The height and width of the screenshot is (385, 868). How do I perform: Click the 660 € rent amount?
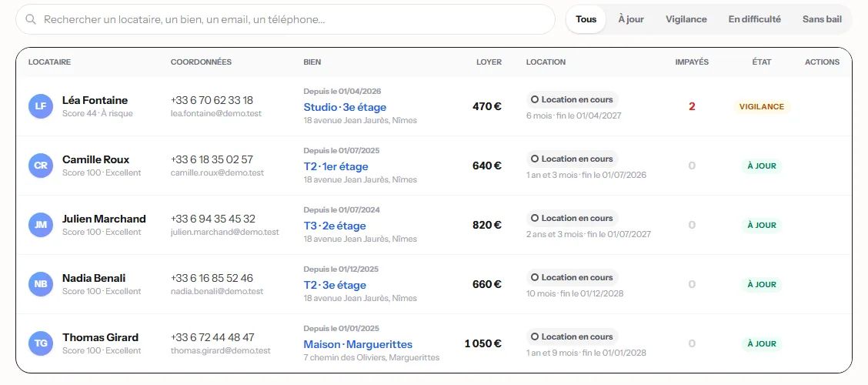tap(487, 284)
